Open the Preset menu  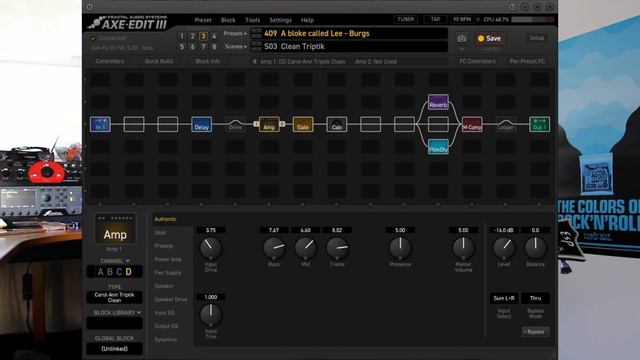203,20
